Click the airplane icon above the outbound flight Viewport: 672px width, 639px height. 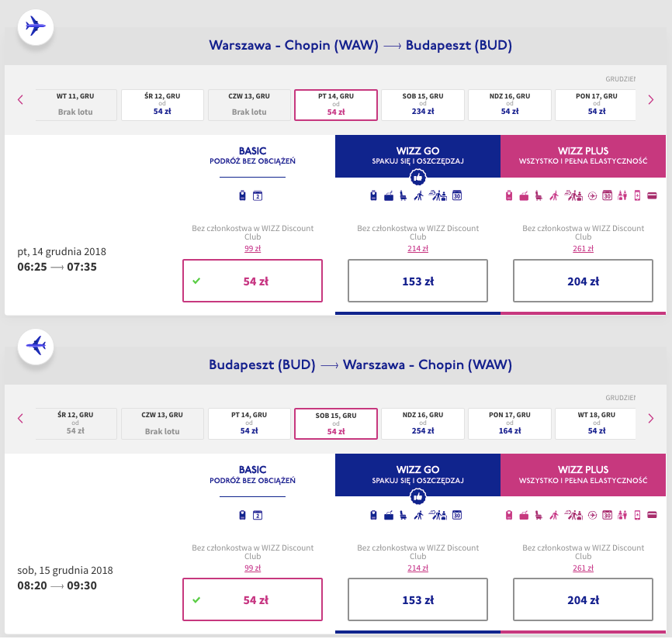[x=35, y=26]
